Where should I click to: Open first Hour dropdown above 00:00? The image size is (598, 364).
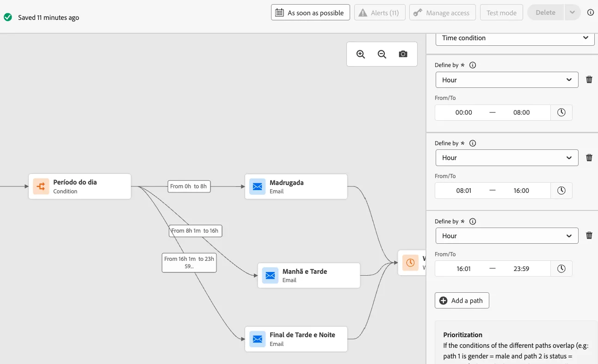pos(507,80)
